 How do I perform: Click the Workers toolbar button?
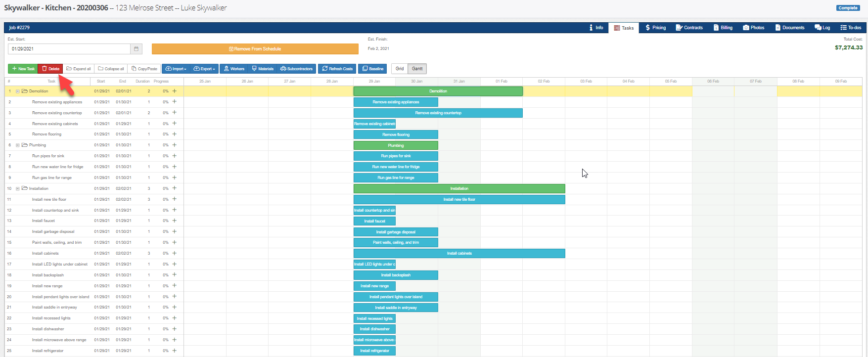(234, 69)
